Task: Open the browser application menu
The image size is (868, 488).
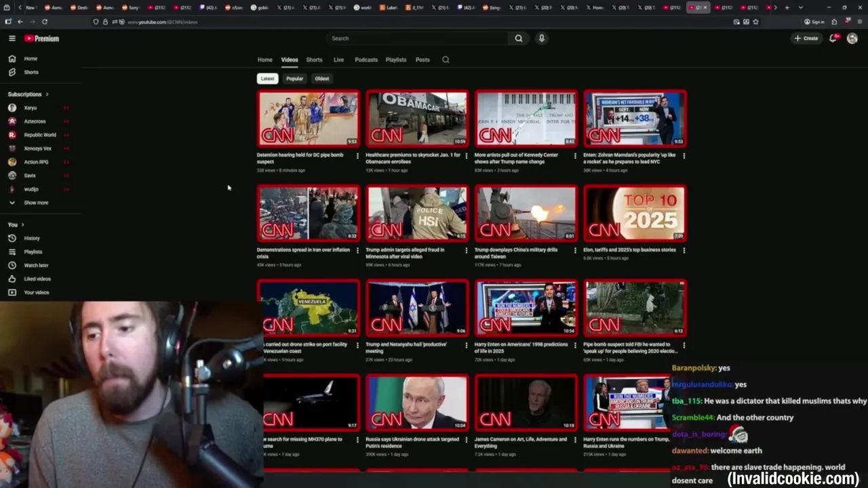Action: click(860, 22)
